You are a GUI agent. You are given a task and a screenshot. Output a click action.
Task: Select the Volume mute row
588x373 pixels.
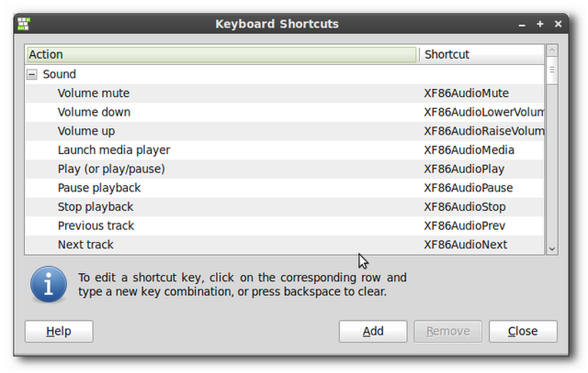pyautogui.click(x=284, y=93)
